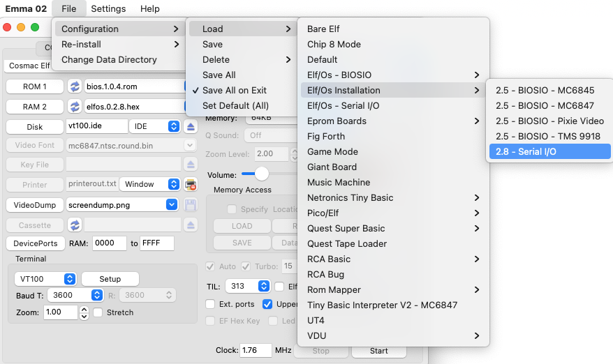Choose 2.5 - BIOSIO - TMS 9918 configuration
Viewport: 613px width, 364px height.
click(x=550, y=136)
